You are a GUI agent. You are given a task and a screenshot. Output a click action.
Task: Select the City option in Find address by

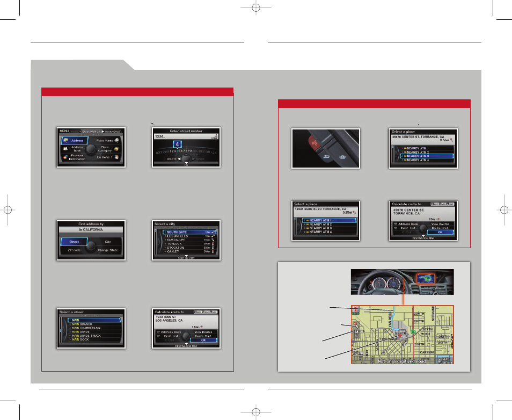[108, 242]
